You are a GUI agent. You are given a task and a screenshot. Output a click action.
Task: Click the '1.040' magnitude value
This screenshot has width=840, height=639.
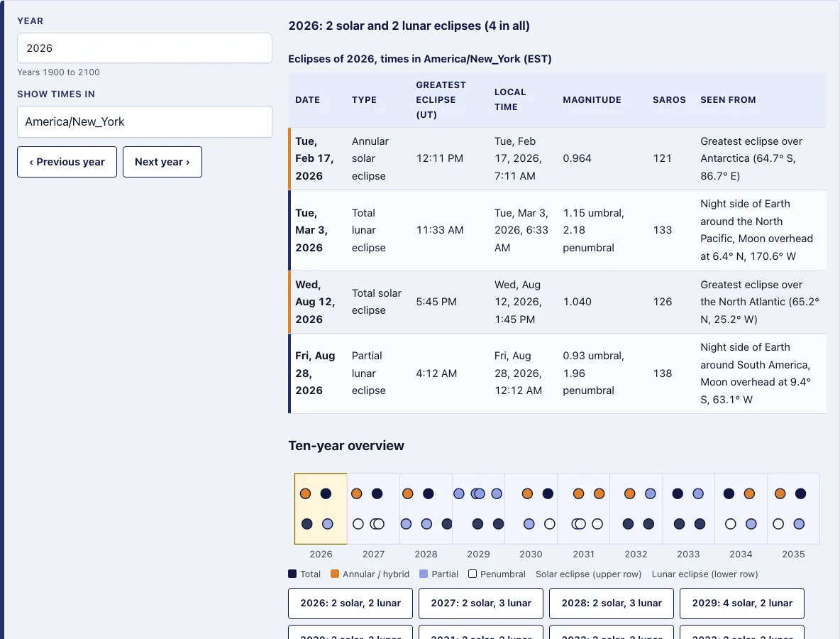coord(577,302)
